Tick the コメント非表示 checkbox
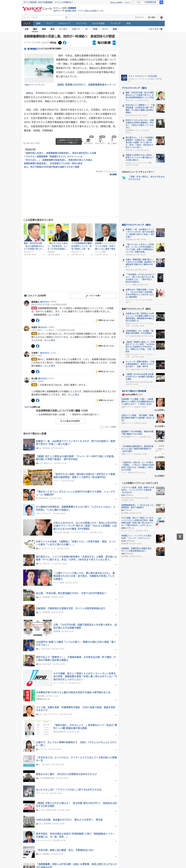Image resolution: width=186 pixels, height=868 pixels. 102,427
